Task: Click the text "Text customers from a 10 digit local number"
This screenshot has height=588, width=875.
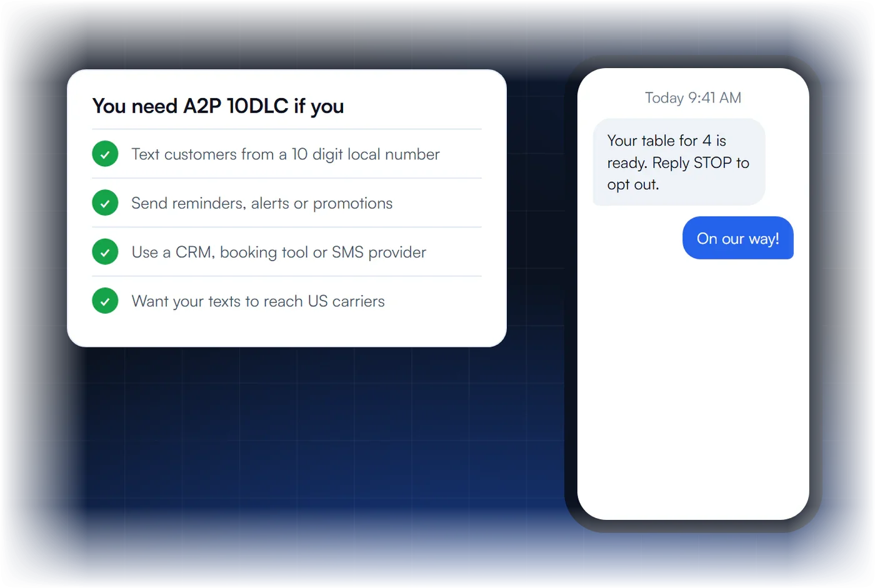Action: click(x=286, y=154)
